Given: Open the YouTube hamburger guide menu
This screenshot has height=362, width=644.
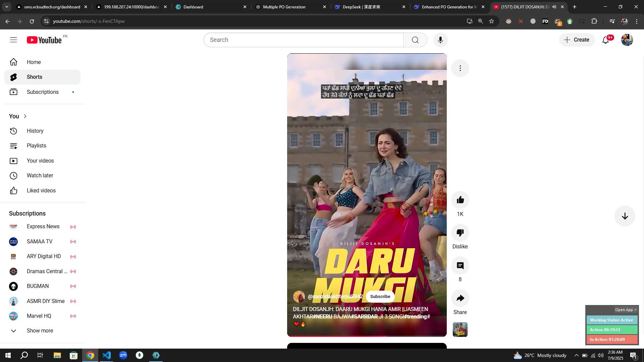Looking at the screenshot, I should (x=13, y=40).
